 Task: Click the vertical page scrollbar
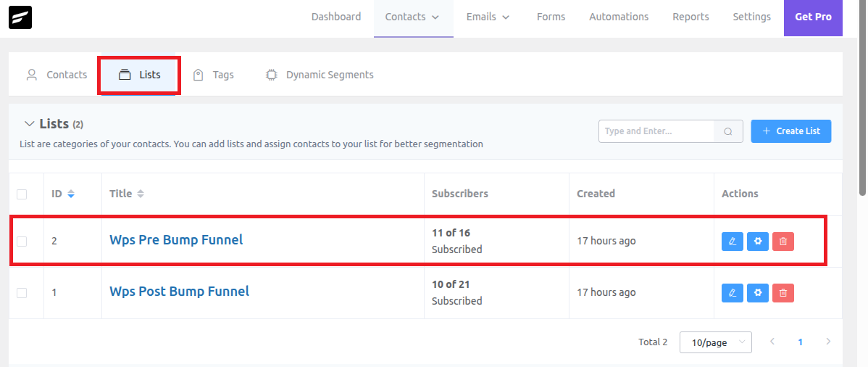point(862,98)
